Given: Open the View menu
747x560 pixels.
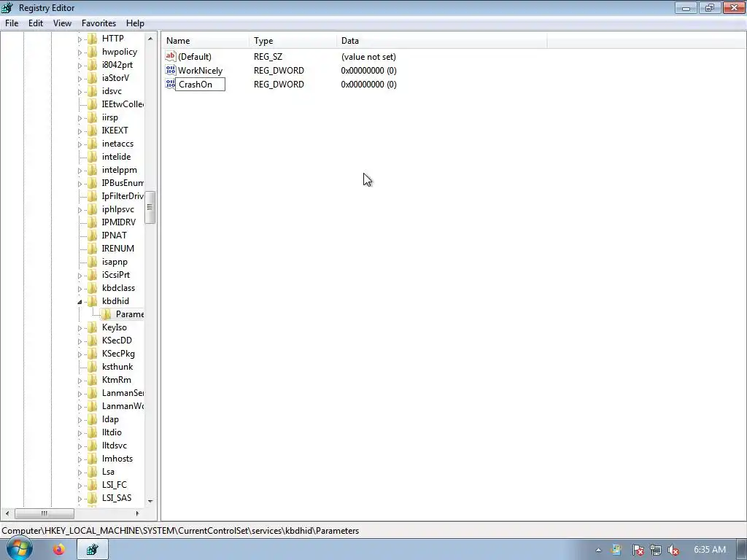Looking at the screenshot, I should pos(62,23).
